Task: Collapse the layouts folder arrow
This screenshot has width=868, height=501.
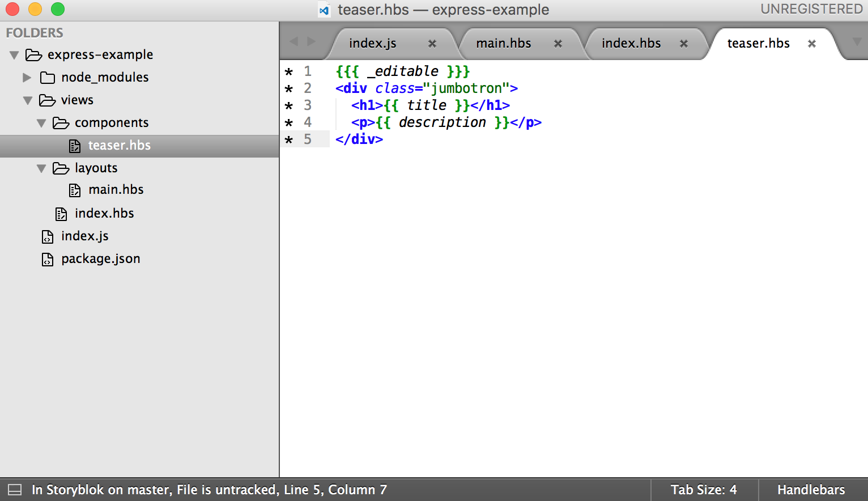Action: coord(41,168)
